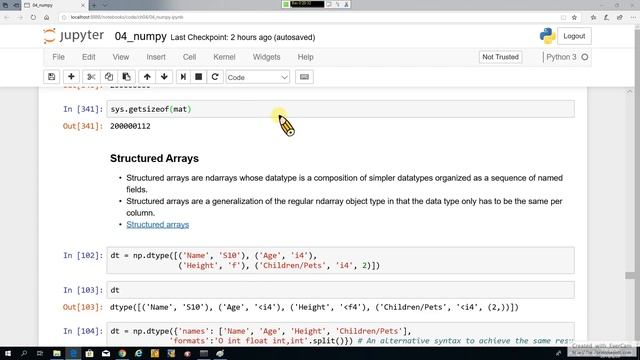Open browser settings ellipsis menu
640x360 pixels.
point(633,17)
